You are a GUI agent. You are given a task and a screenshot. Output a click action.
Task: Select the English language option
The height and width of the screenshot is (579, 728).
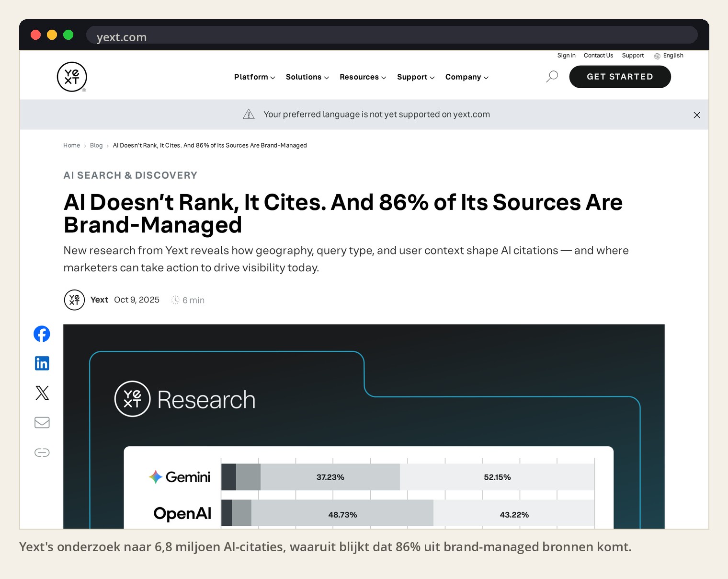point(673,56)
